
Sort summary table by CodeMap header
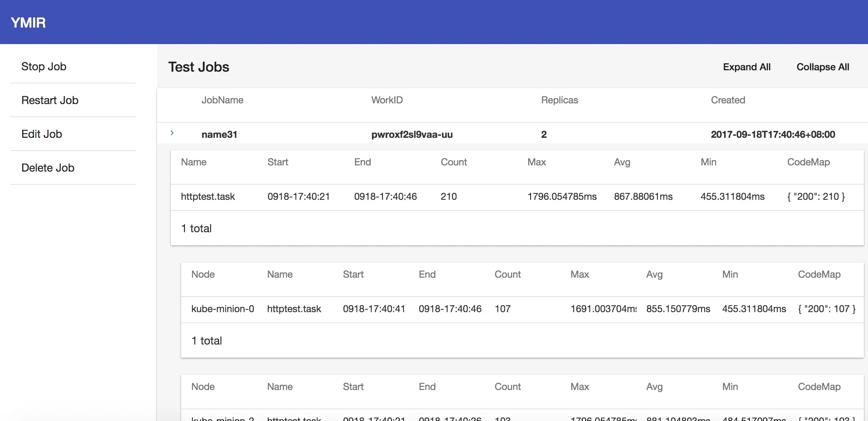point(808,162)
